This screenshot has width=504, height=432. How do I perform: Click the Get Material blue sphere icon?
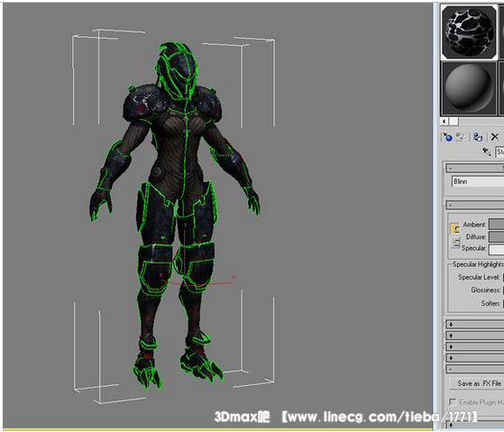pyautogui.click(x=447, y=137)
